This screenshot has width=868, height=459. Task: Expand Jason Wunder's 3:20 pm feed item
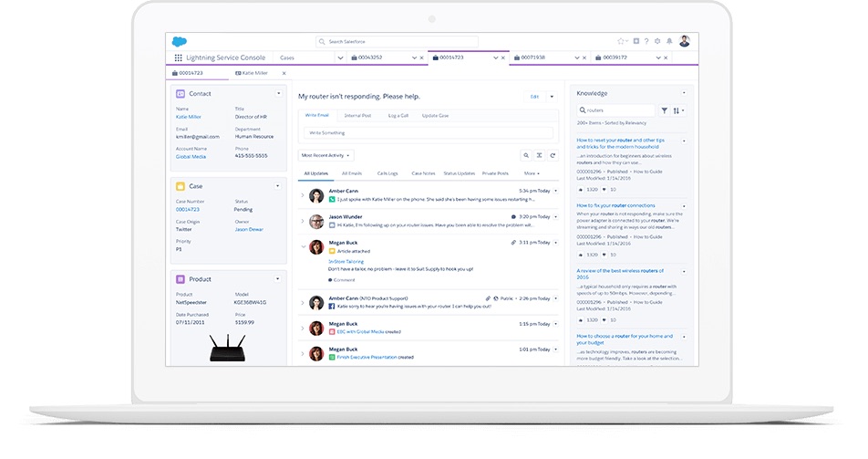[303, 221]
